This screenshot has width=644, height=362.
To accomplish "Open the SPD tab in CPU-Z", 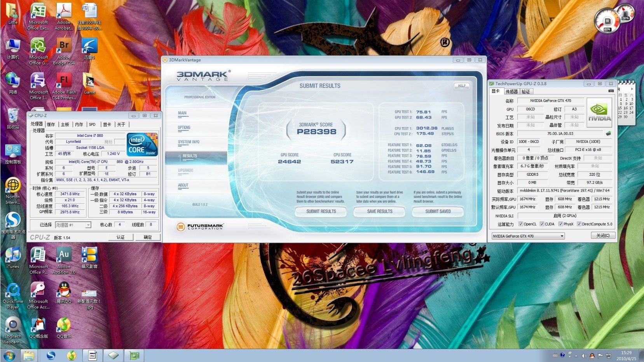I will [92, 124].
